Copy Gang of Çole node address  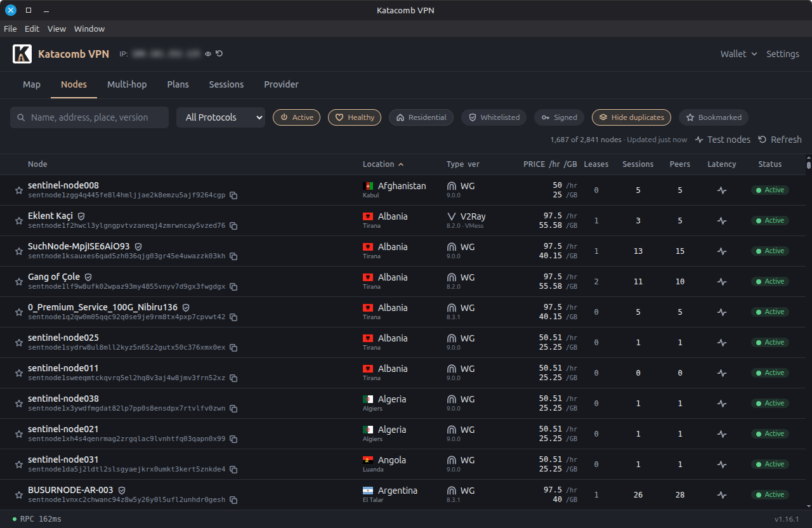tap(233, 287)
